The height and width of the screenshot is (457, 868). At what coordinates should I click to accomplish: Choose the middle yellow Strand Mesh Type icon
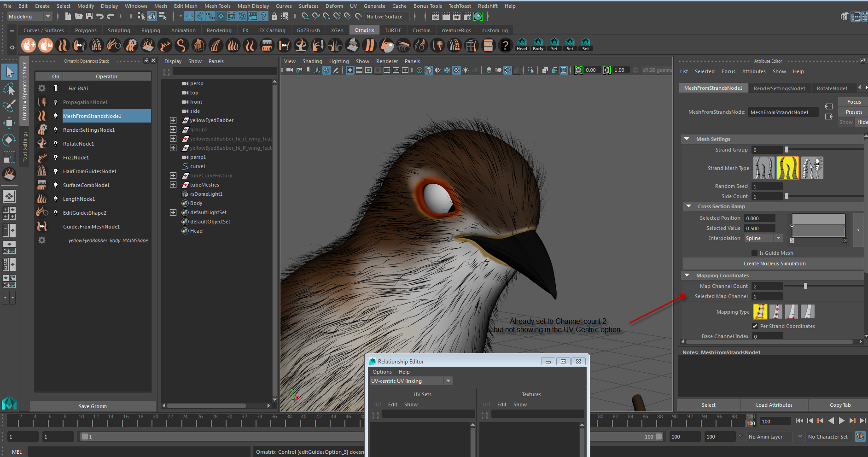pos(788,168)
